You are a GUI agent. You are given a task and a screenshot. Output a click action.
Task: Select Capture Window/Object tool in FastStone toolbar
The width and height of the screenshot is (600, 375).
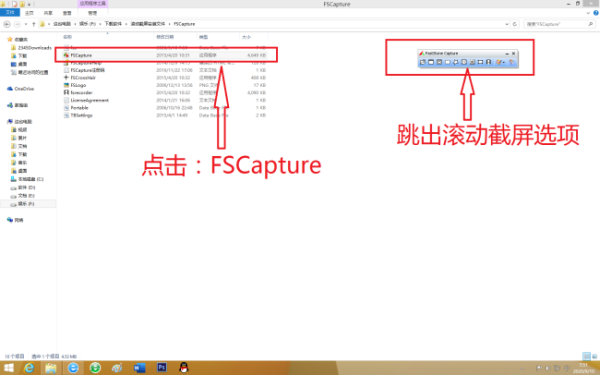pyautogui.click(x=439, y=62)
